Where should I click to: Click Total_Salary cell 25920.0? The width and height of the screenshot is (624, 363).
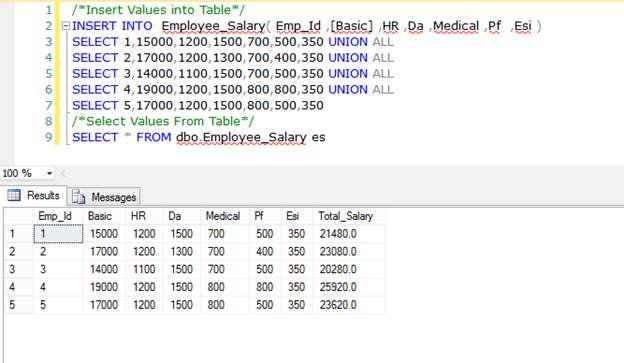(349, 287)
